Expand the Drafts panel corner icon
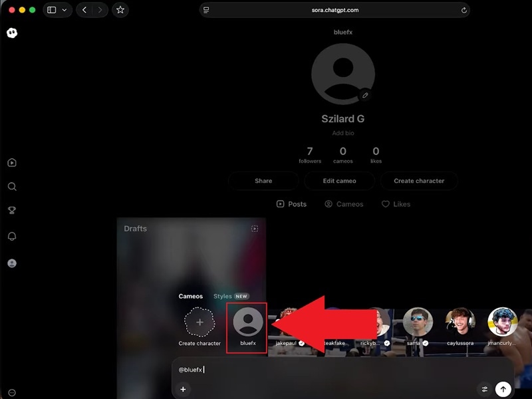This screenshot has width=532, height=399. click(x=255, y=229)
